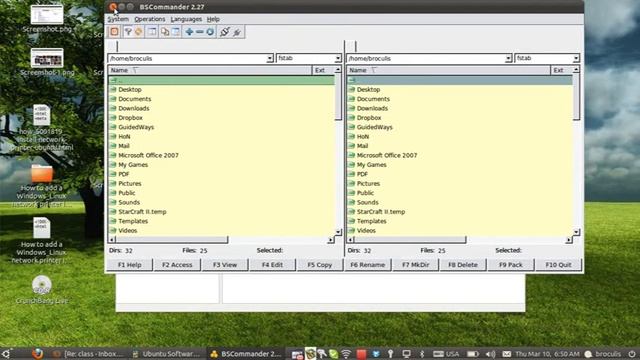
Task: Click the blue plus toolbar icon
Action: coord(189,32)
